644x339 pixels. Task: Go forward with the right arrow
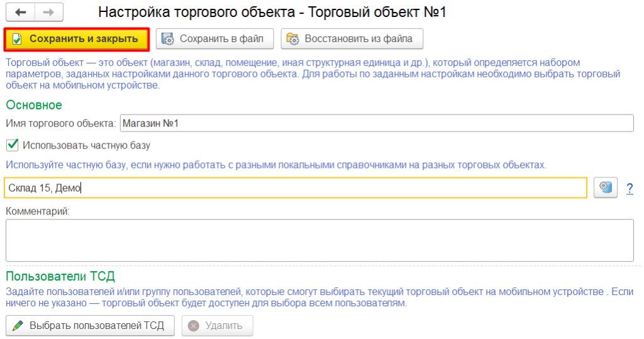[49, 13]
